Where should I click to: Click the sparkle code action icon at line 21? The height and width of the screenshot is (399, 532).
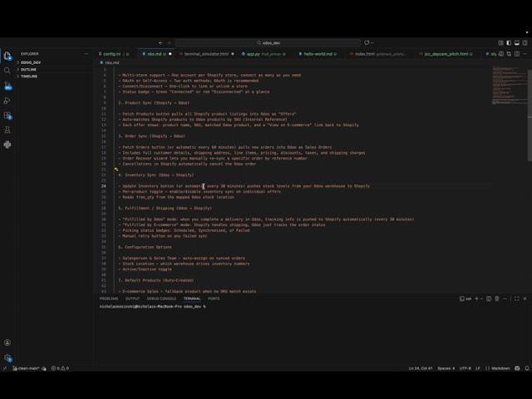116,169
